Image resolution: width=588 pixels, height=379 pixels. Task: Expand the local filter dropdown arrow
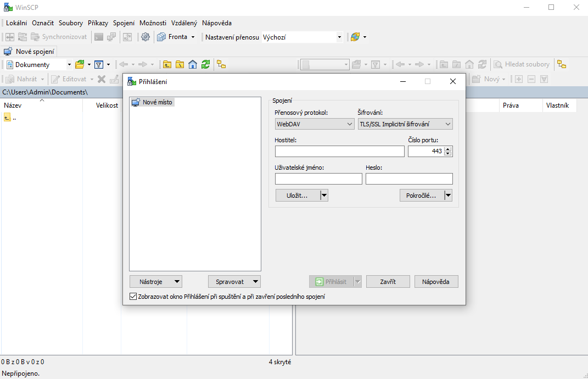click(x=108, y=65)
